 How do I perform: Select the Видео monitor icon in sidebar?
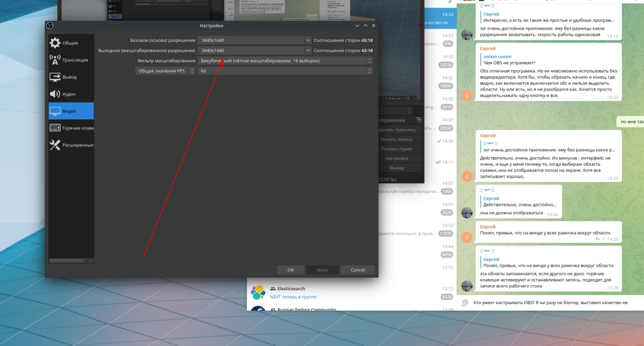pos(55,111)
